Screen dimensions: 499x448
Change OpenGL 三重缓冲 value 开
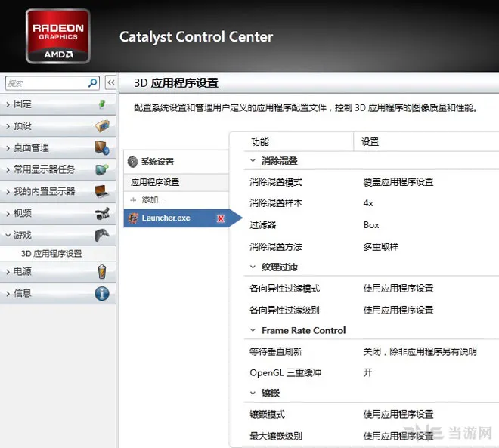[x=368, y=372]
